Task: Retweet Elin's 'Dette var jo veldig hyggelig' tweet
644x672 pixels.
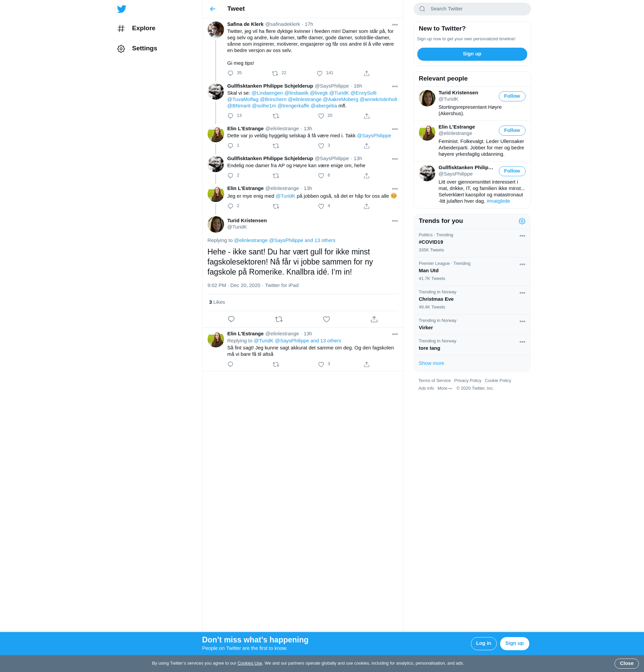Action: [276, 146]
